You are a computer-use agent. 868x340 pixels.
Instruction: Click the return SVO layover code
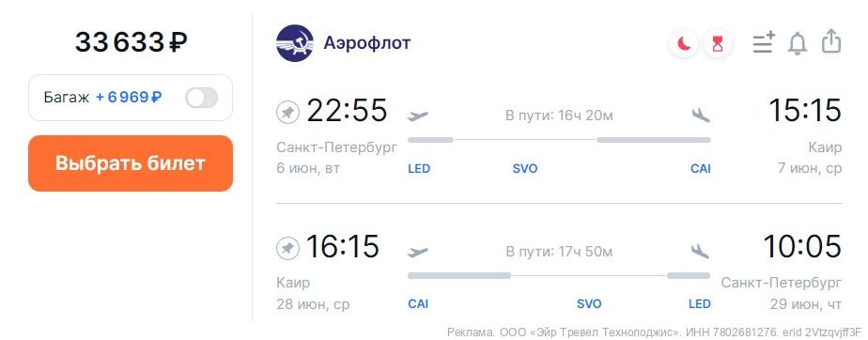589,304
